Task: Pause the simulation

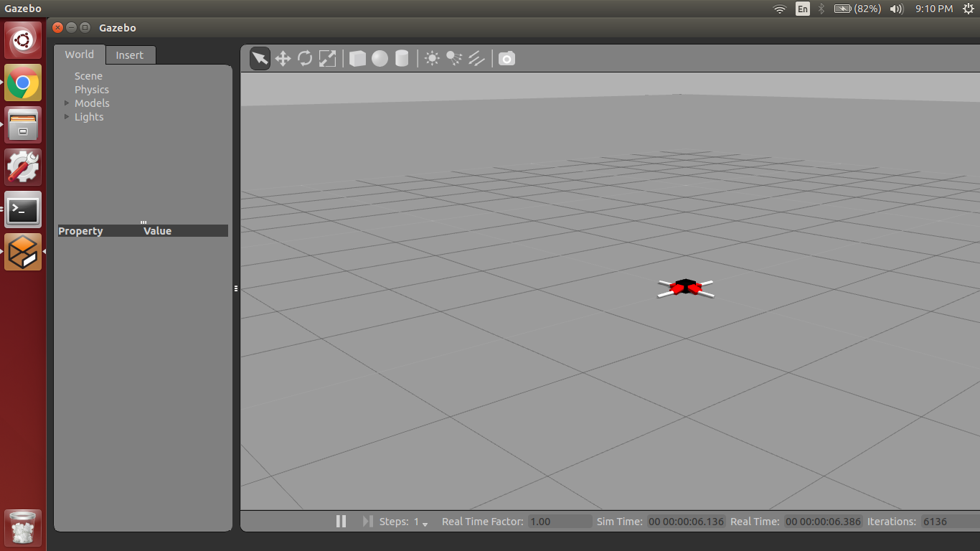Action: 341,522
